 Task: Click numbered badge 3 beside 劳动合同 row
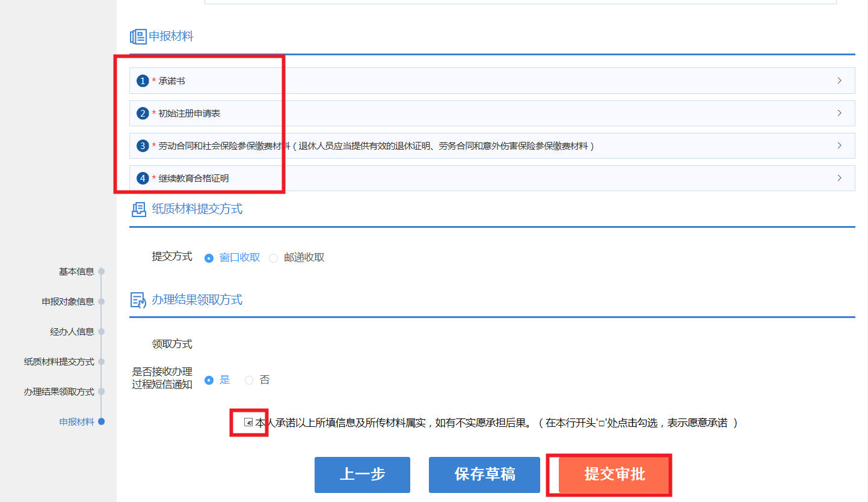tap(143, 145)
